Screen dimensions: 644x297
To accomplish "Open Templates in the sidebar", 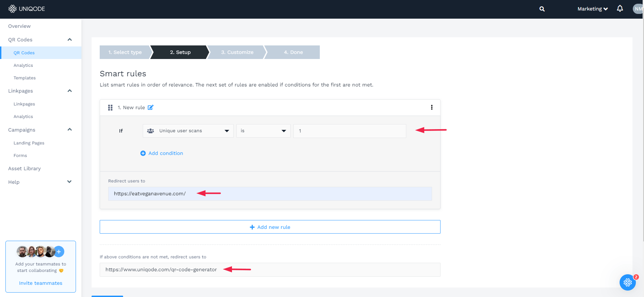I will pyautogui.click(x=24, y=78).
